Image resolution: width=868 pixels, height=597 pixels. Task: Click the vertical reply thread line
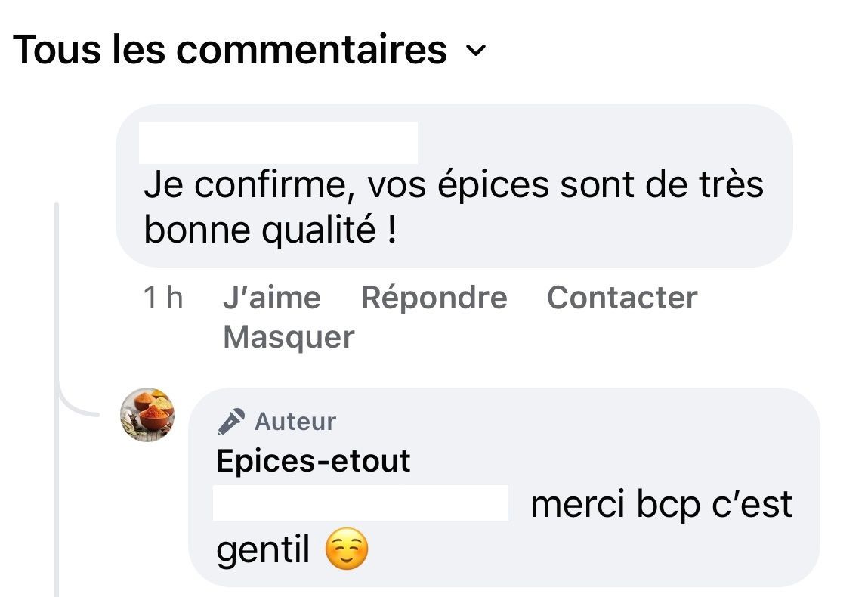pos(57,302)
